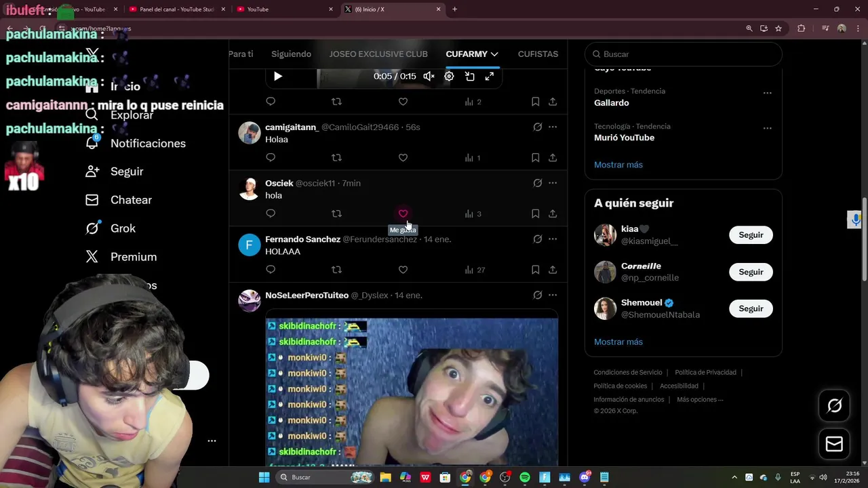Image resolution: width=868 pixels, height=488 pixels.
Task: Reply to camigaitann_'s Holaa post
Action: click(x=271, y=157)
